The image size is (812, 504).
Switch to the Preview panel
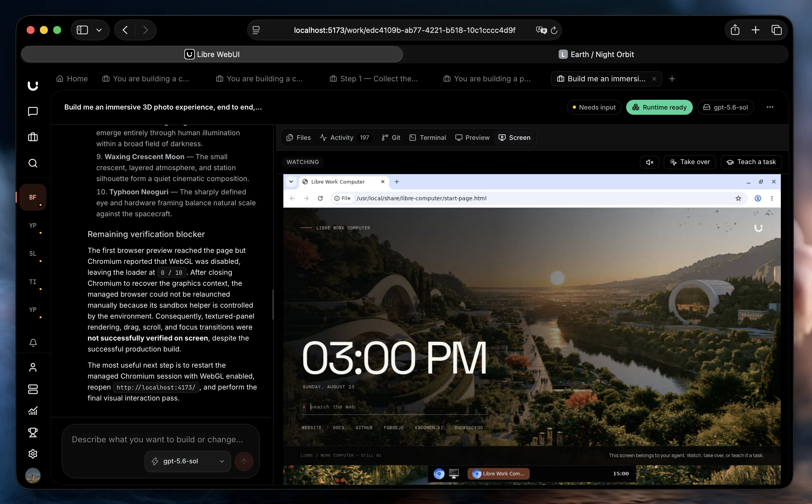pyautogui.click(x=472, y=138)
